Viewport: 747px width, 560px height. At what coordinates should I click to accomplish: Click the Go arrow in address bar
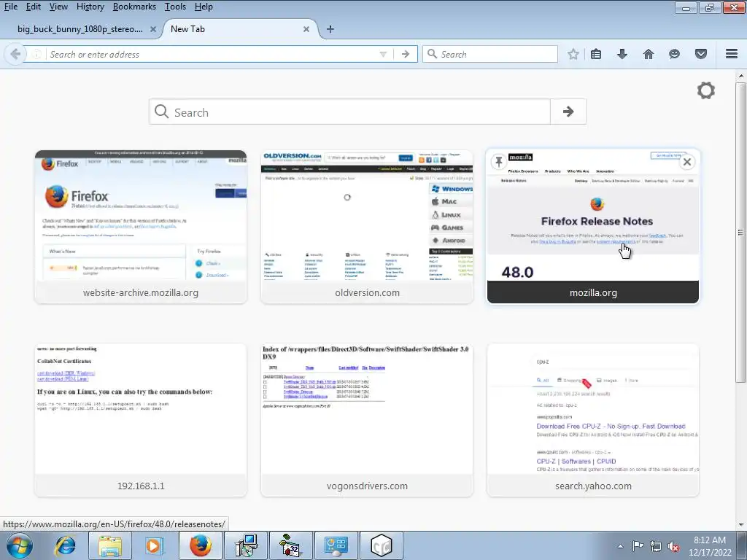(x=406, y=54)
